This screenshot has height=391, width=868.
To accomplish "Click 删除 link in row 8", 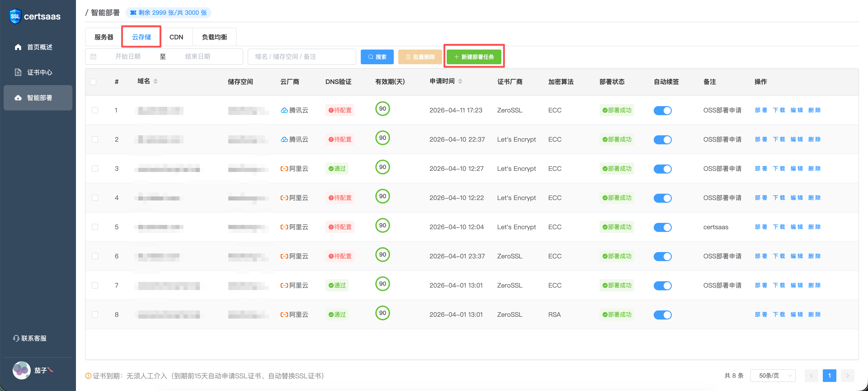I will 814,315.
